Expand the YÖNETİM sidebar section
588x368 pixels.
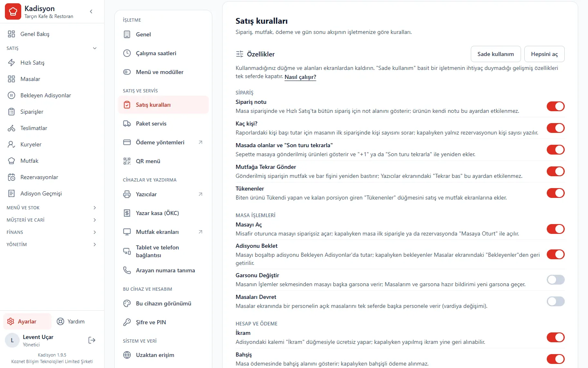(52, 245)
